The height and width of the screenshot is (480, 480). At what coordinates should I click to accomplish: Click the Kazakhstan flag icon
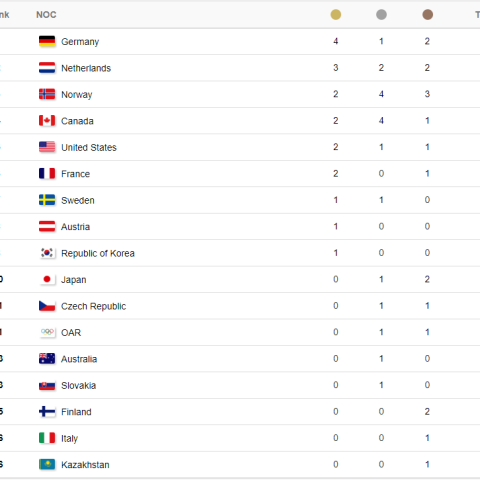47,464
